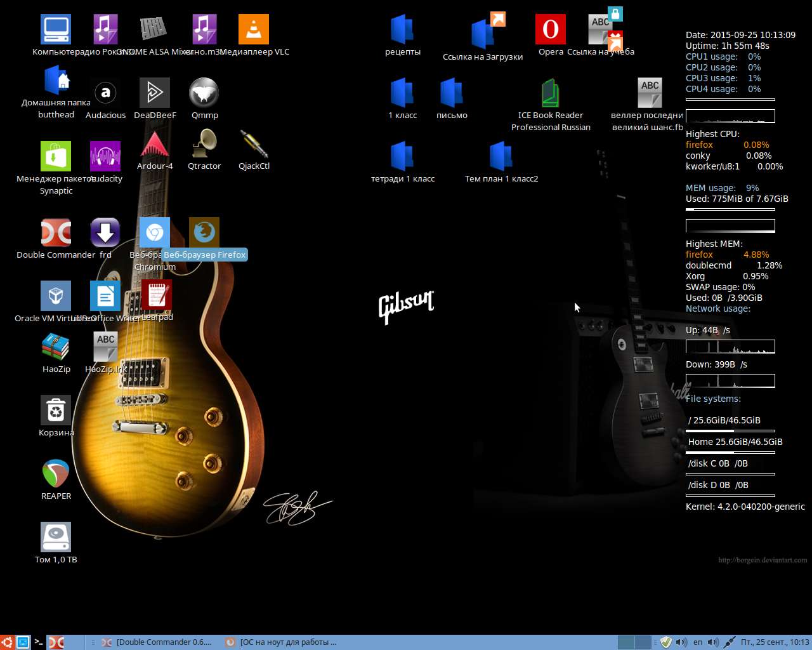Open the Том 1,0 ТВ drive icon
The width and height of the screenshot is (812, 650).
(x=56, y=538)
